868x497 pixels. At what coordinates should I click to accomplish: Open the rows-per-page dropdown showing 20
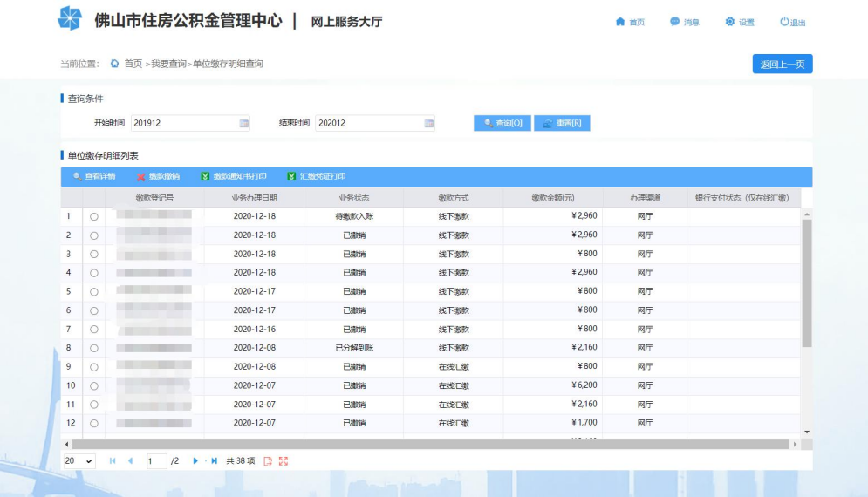(x=79, y=460)
